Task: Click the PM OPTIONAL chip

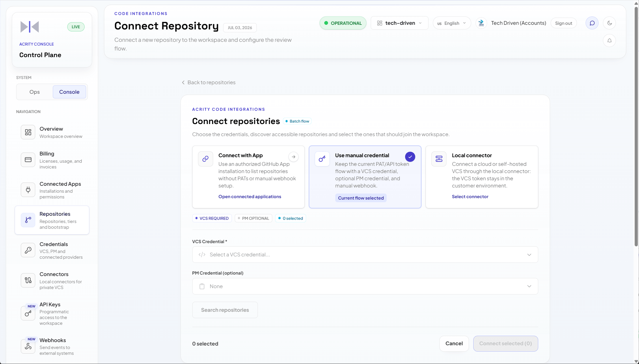Action: [253, 218]
